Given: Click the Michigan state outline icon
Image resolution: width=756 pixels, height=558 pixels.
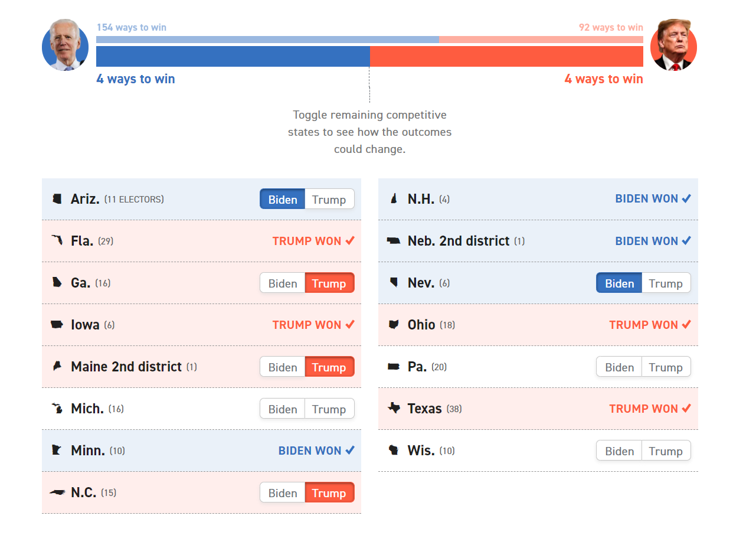Looking at the screenshot, I should 57,409.
